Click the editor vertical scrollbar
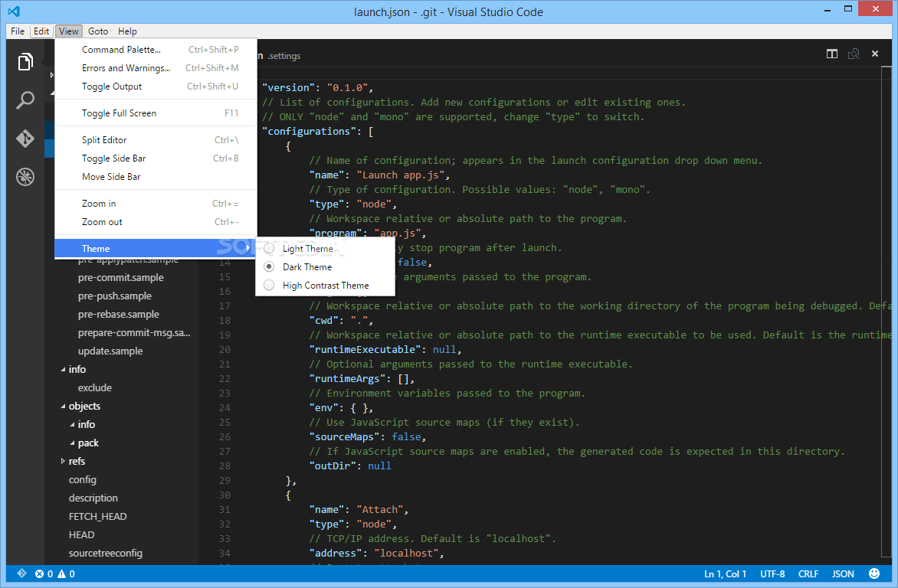This screenshot has width=898, height=588. [x=887, y=312]
